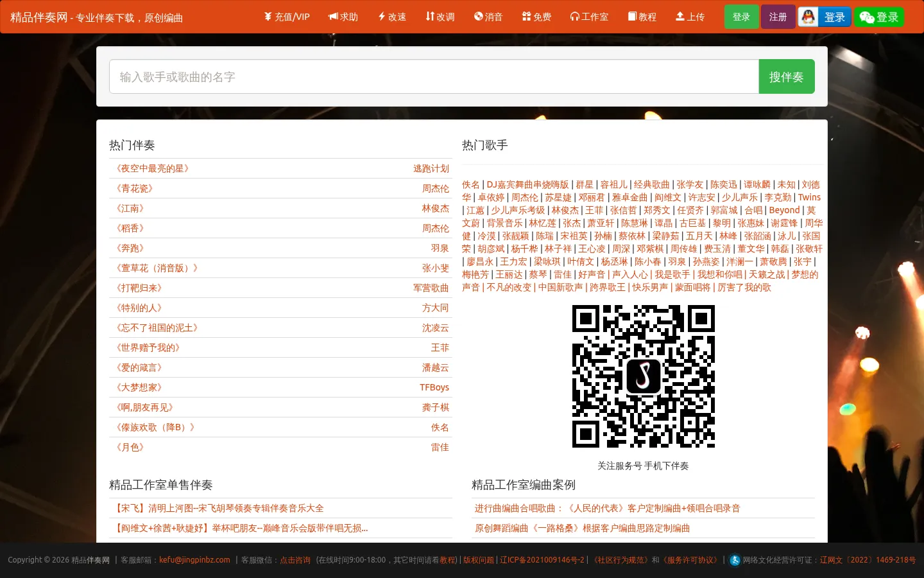The image size is (924, 578).
Task: Log in with the QQ penguin button
Action: click(x=825, y=17)
